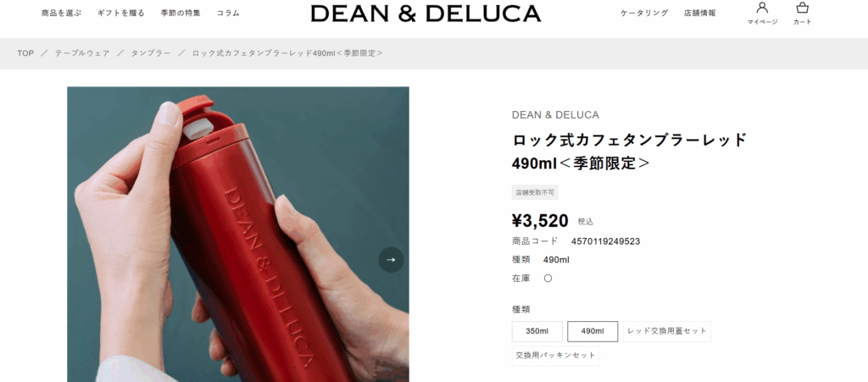This screenshot has height=382, width=868.
Task: Select the 交換用パッキンセット option
Action: (556, 356)
